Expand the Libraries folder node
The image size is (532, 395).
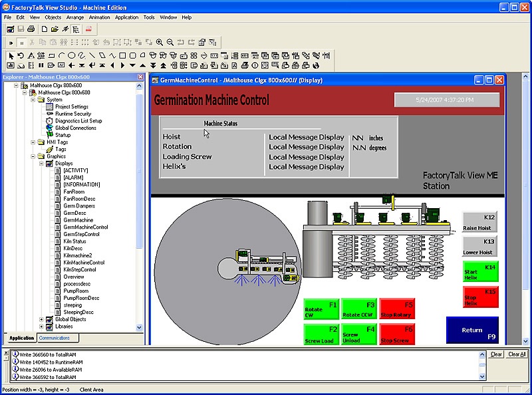(x=41, y=327)
